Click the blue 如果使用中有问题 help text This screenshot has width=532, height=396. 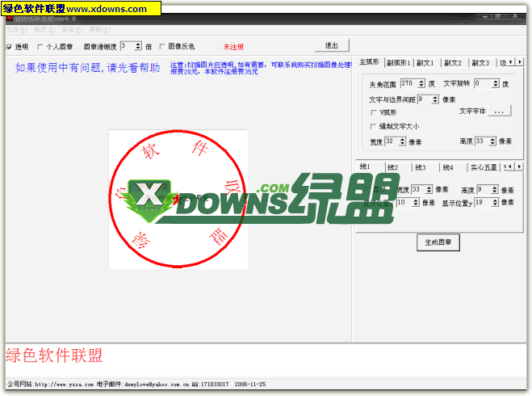coord(87,68)
